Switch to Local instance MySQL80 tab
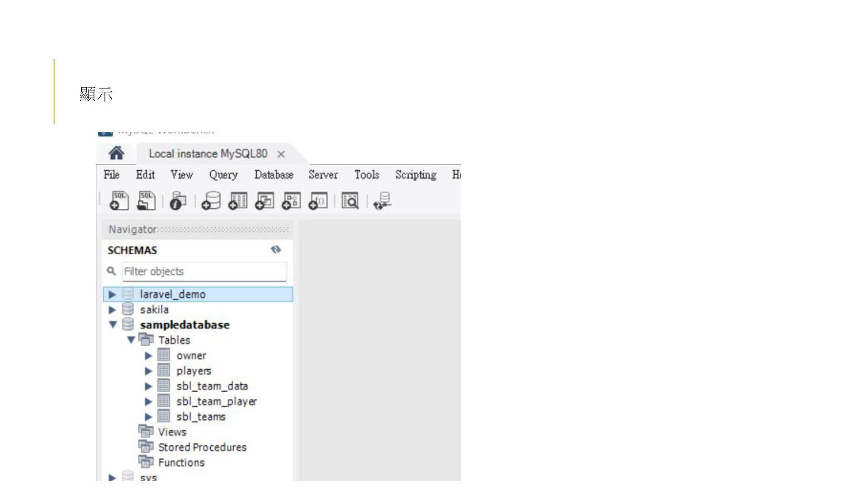This screenshot has width=868, height=488. click(x=208, y=154)
